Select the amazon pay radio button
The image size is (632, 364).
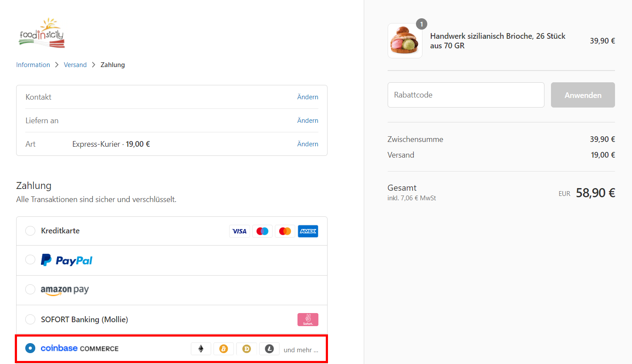(x=30, y=289)
